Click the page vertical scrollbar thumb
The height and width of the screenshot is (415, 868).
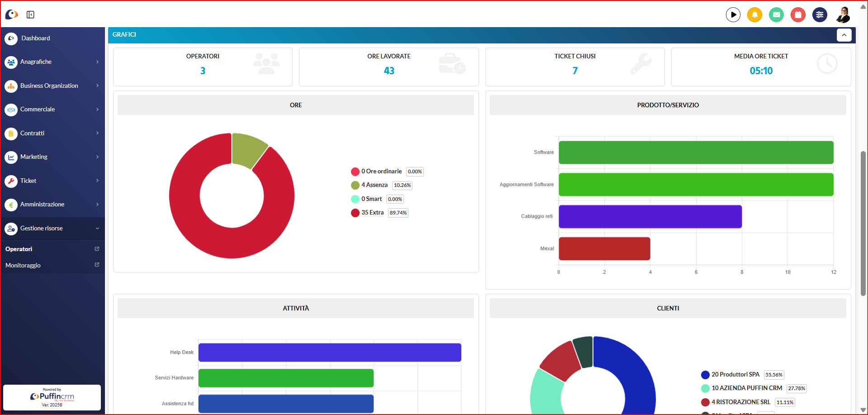pyautogui.click(x=863, y=223)
